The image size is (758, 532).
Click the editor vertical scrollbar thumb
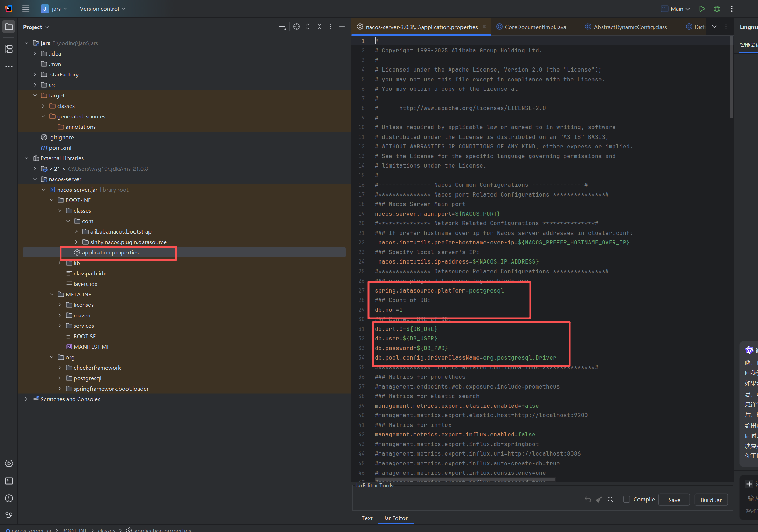(731, 77)
